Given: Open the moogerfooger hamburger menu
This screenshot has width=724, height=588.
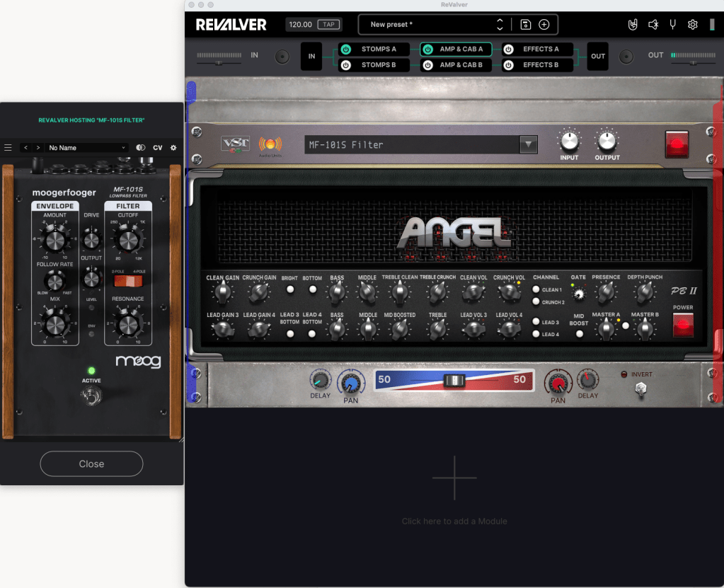Looking at the screenshot, I should click(8, 148).
